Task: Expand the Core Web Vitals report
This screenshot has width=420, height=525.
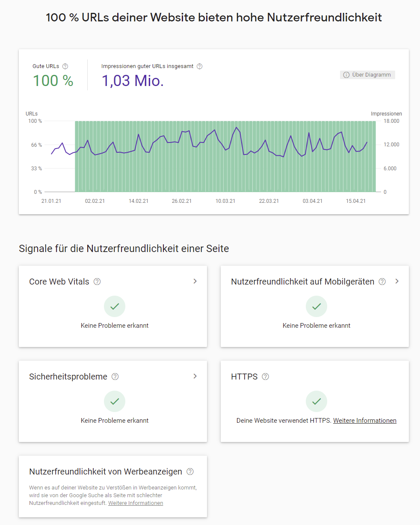Action: pos(195,281)
